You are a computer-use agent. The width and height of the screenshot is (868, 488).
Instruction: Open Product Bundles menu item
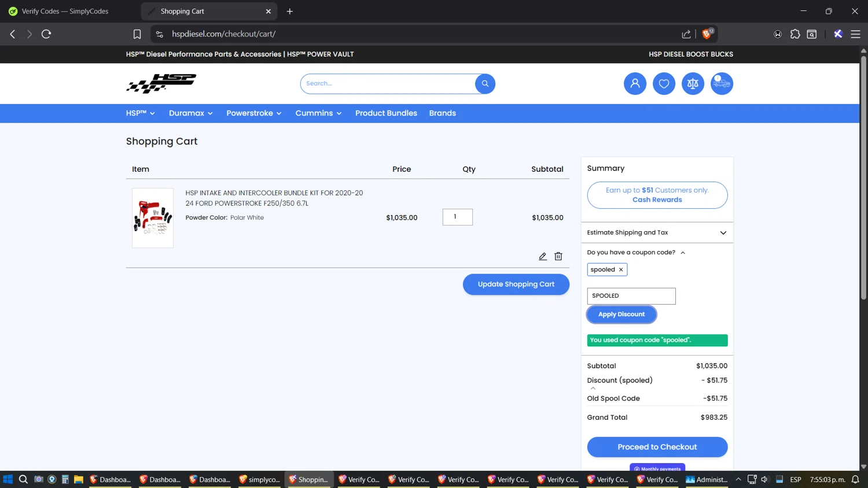click(x=386, y=113)
